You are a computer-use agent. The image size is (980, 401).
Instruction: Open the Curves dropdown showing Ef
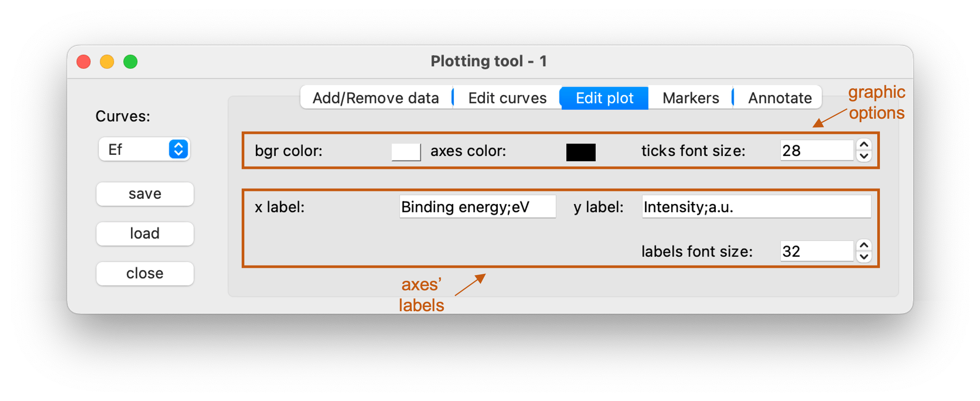click(145, 149)
